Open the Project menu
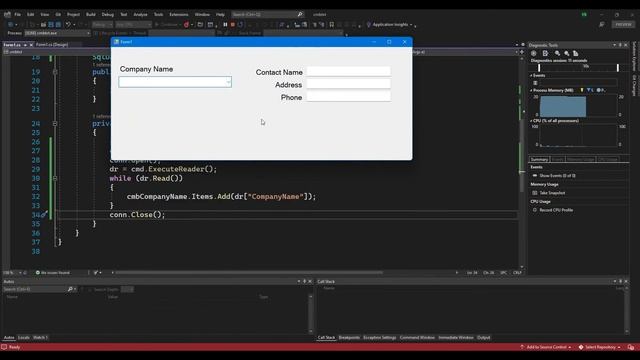 pyautogui.click(x=73, y=14)
